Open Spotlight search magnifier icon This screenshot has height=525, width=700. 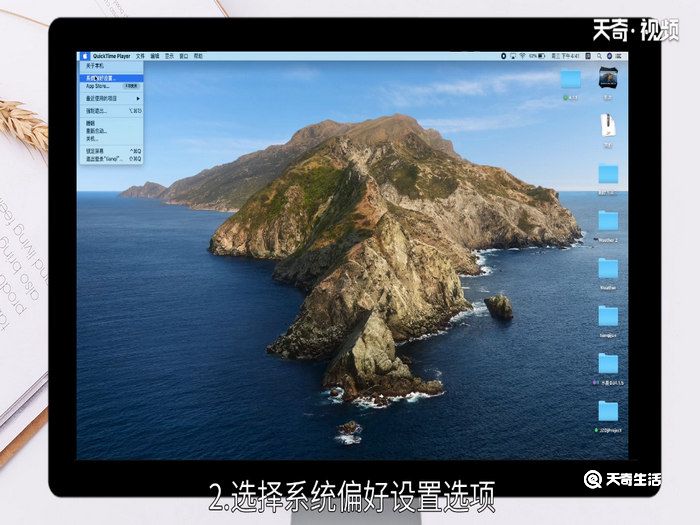point(599,56)
